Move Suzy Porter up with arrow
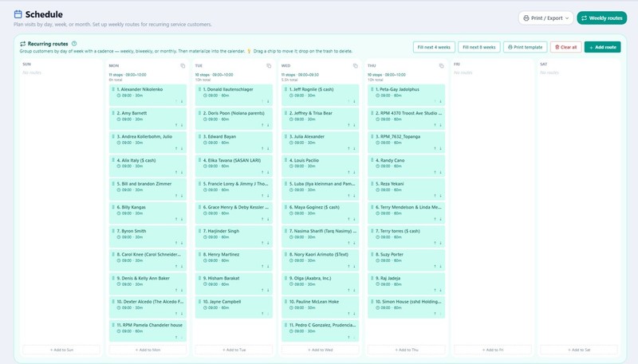Viewport: 638px width, 364px height. point(435,267)
